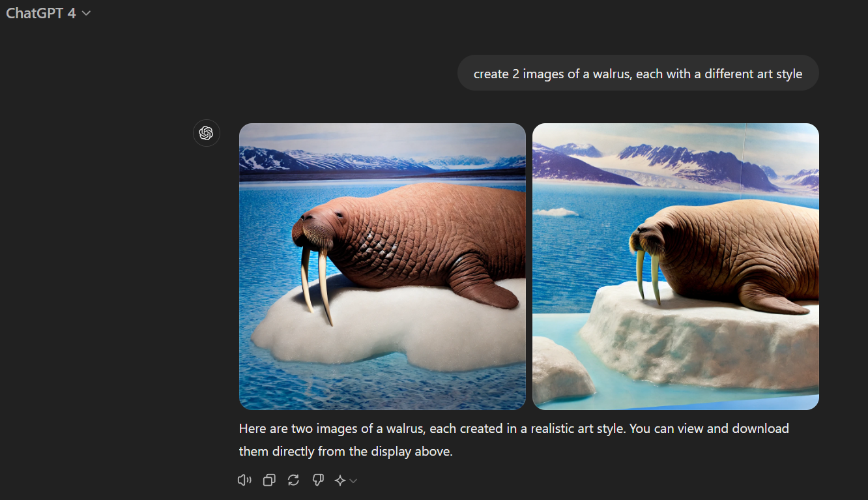Click the Read Aloud speaker icon
The height and width of the screenshot is (500, 868).
244,480
